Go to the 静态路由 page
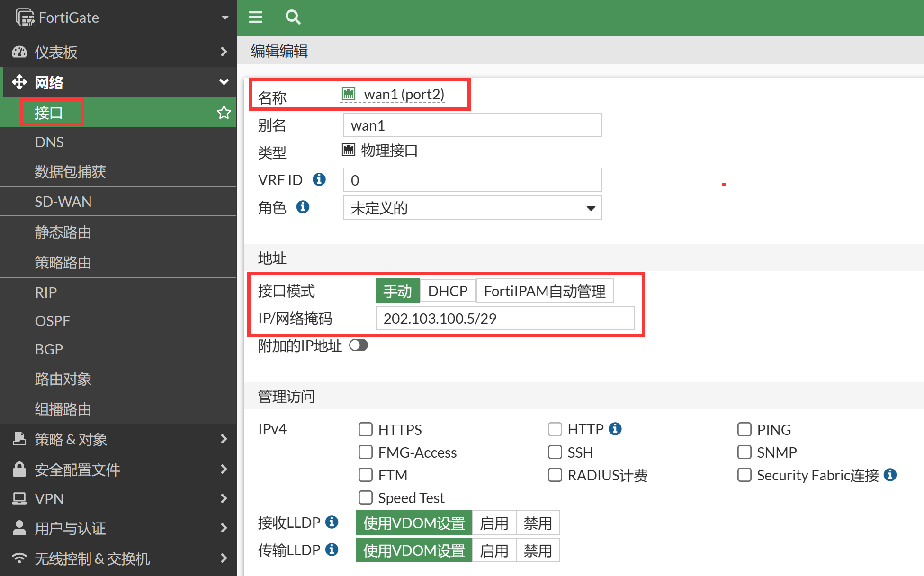Screen dimensions: 924x576 tap(63, 232)
